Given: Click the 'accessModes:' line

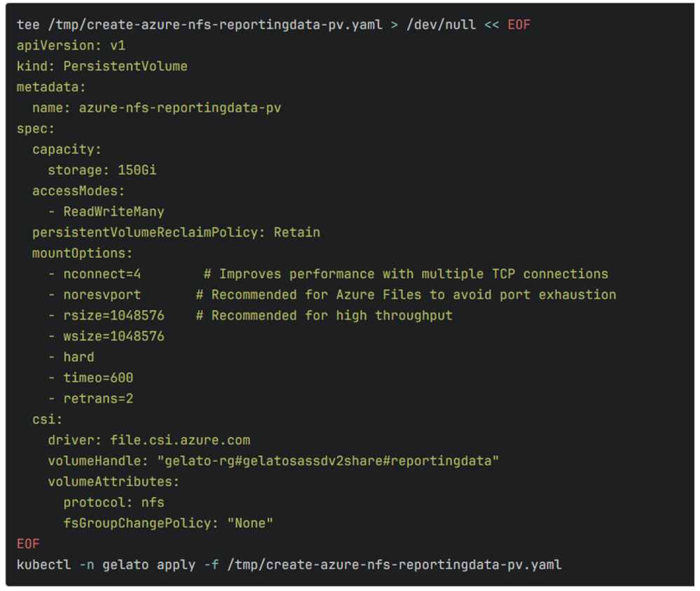Looking at the screenshot, I should [78, 191].
